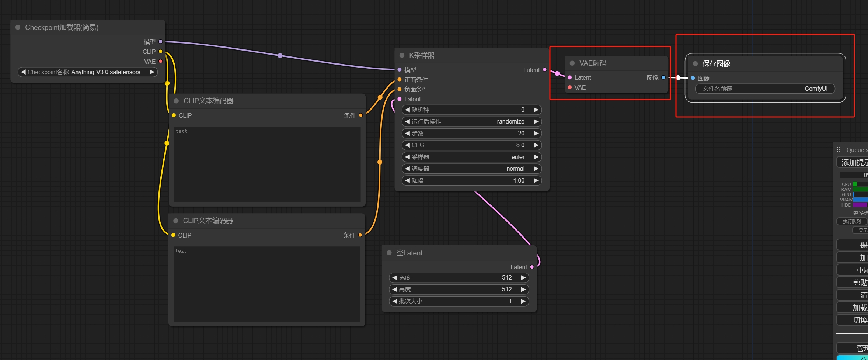
Task: Select previous checkpoint with Checkpoint名称 left arrow
Action: [23, 72]
